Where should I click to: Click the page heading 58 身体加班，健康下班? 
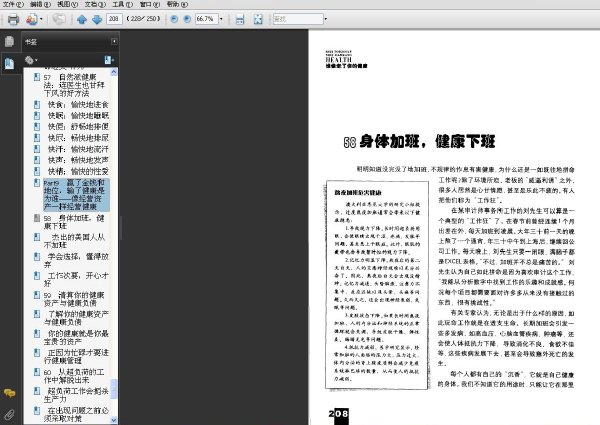(419, 142)
